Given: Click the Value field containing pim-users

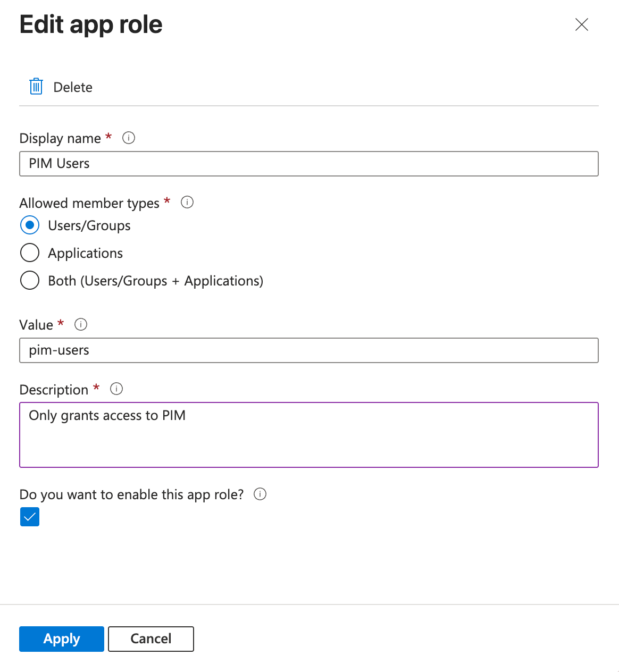Looking at the screenshot, I should pyautogui.click(x=309, y=350).
